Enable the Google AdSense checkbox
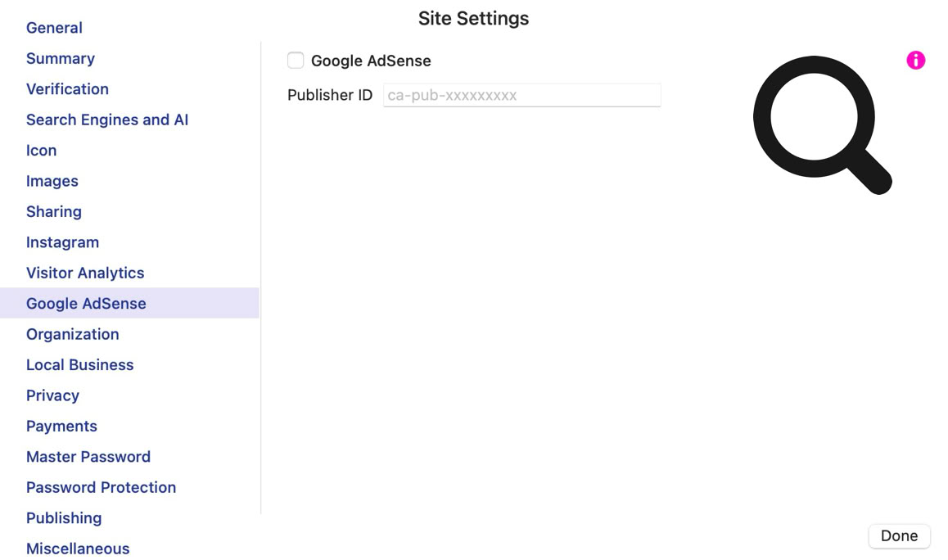 click(x=296, y=61)
